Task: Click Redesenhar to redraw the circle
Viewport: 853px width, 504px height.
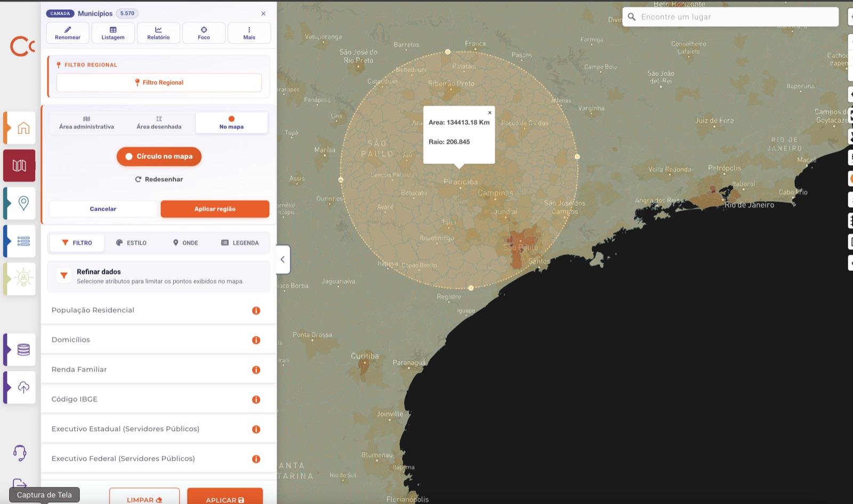Action: pos(159,180)
